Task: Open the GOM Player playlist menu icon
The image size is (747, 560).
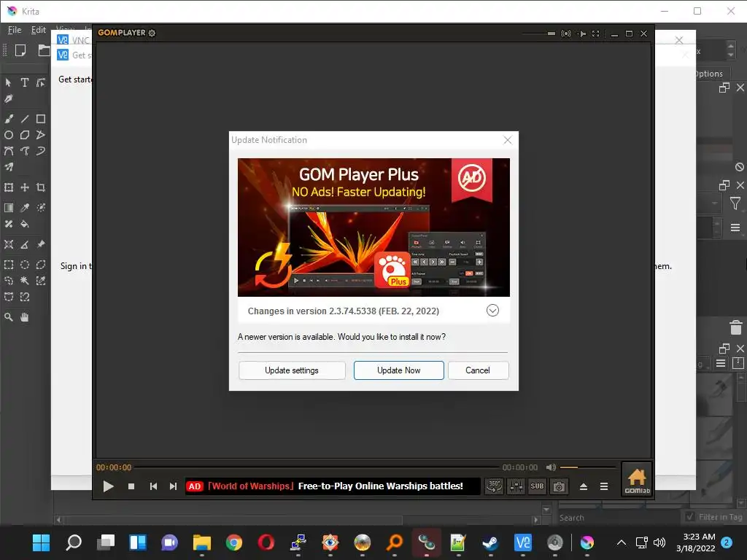Action: (x=603, y=486)
